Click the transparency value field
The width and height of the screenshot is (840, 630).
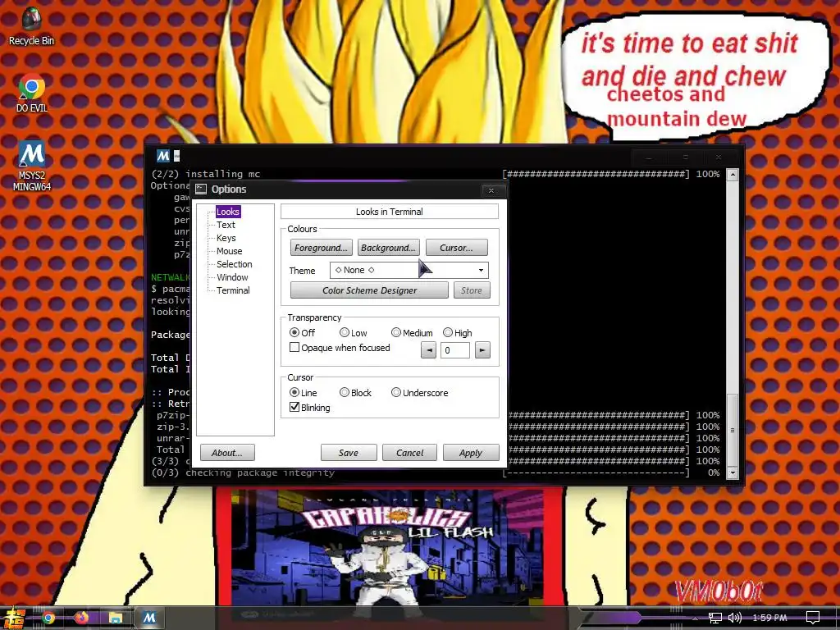pos(454,350)
